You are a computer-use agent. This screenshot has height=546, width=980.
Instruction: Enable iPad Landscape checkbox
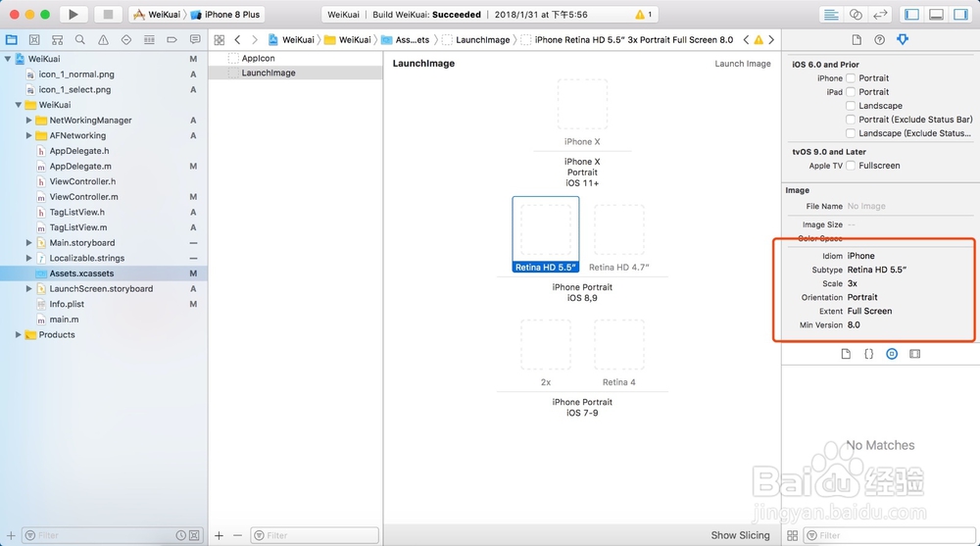(x=851, y=106)
